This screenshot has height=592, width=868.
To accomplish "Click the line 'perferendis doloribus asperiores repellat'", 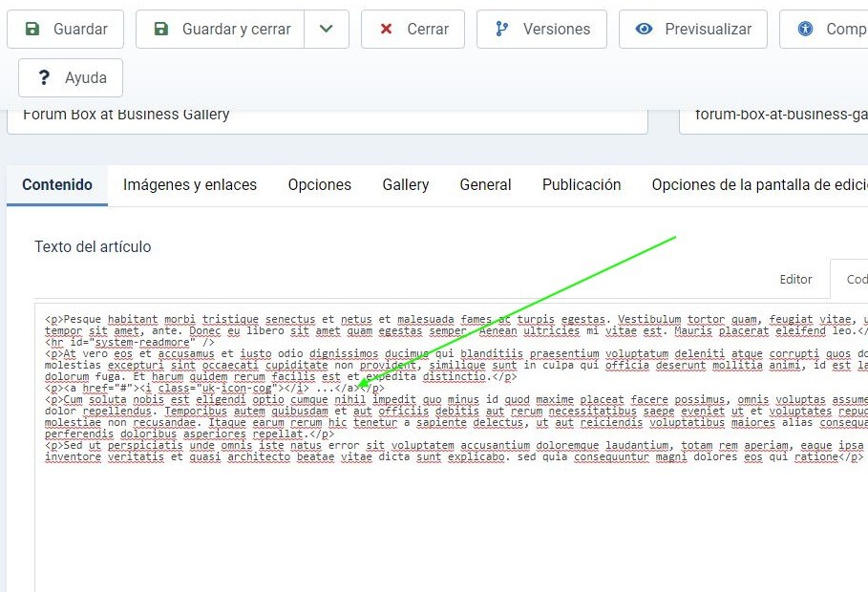I will coord(189,434).
